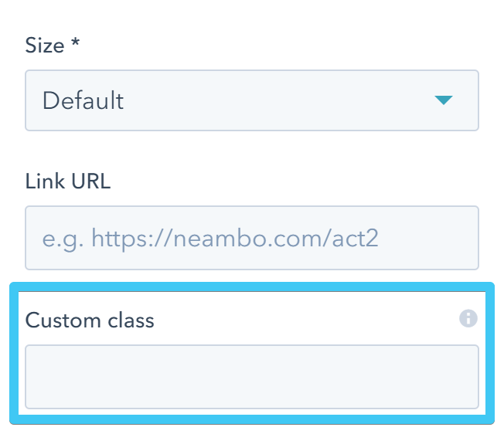
Task: Click the 'Custom class' field label
Action: tap(90, 320)
